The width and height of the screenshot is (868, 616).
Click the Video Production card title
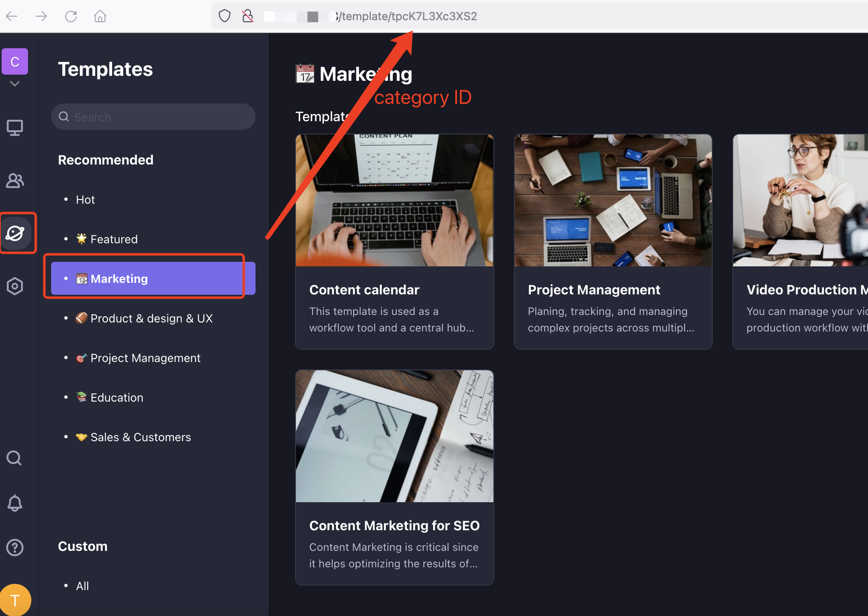click(x=807, y=290)
